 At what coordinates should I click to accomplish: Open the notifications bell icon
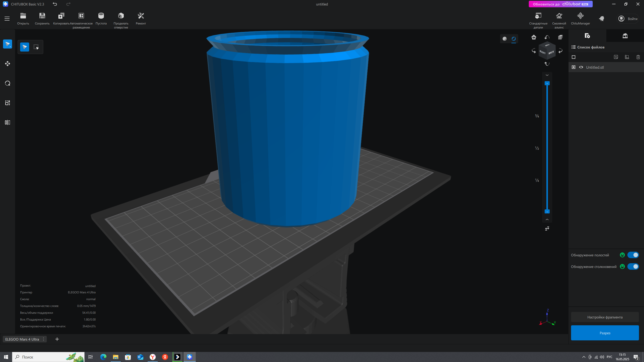601,19
